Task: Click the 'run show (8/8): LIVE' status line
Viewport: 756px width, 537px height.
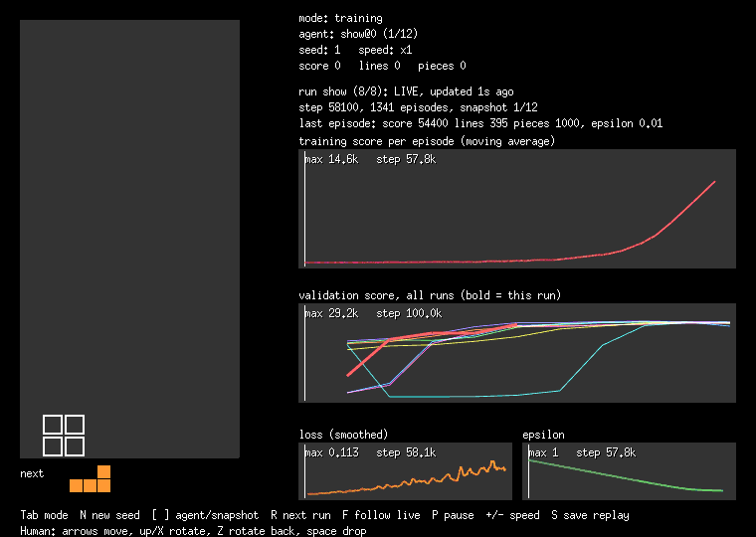Action: [406, 91]
